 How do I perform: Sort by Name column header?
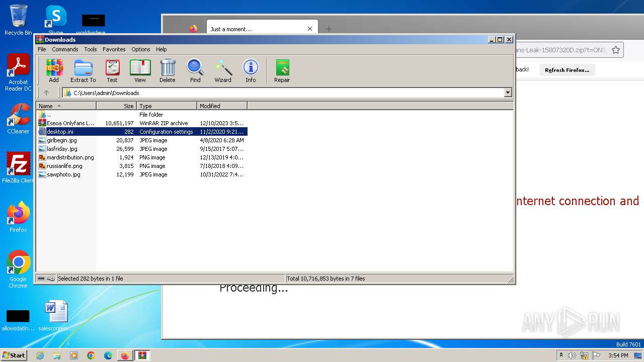[66, 106]
